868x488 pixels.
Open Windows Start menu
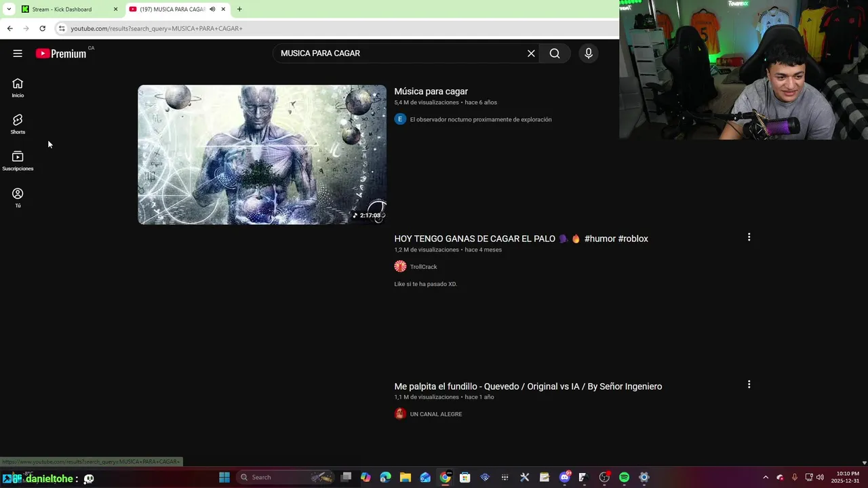[224, 477]
